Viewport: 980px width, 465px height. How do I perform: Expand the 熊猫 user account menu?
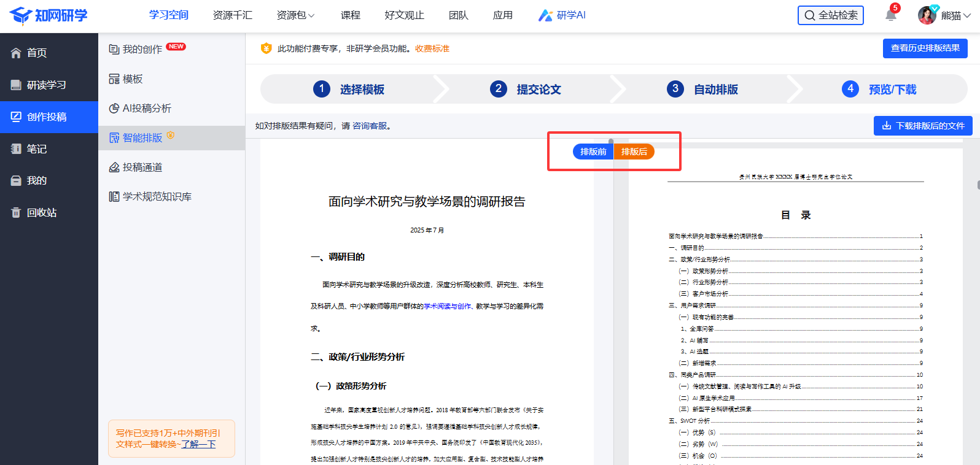[x=955, y=15]
